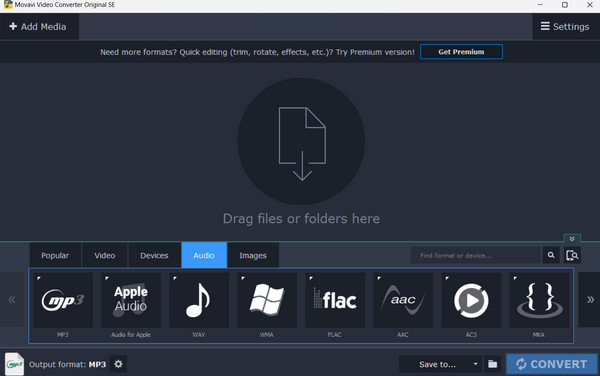
Task: Select the MP3 format icon
Action: coord(63,300)
